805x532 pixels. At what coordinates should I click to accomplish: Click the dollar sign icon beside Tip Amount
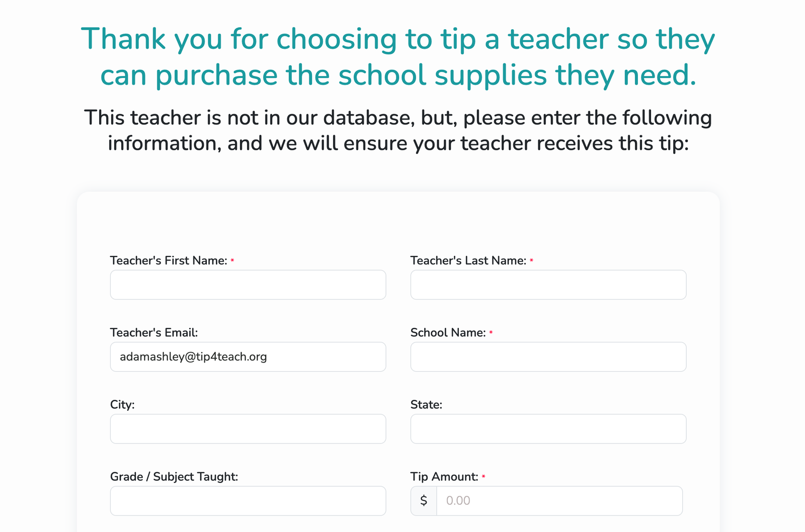tap(424, 501)
